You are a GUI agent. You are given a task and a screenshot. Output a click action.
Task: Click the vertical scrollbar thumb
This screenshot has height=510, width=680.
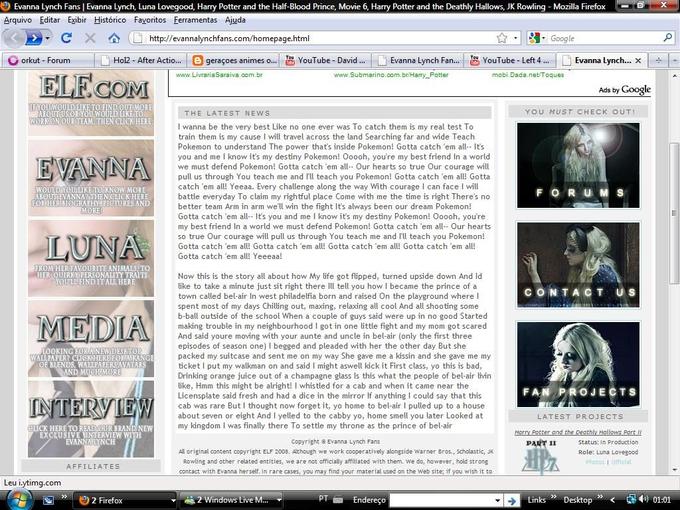click(674, 213)
